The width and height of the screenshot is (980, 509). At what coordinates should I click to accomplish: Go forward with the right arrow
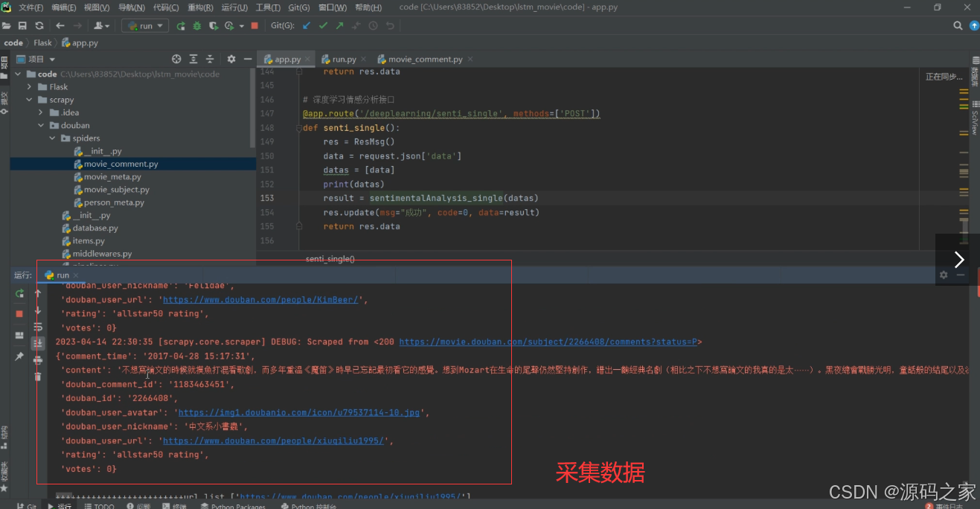(77, 25)
